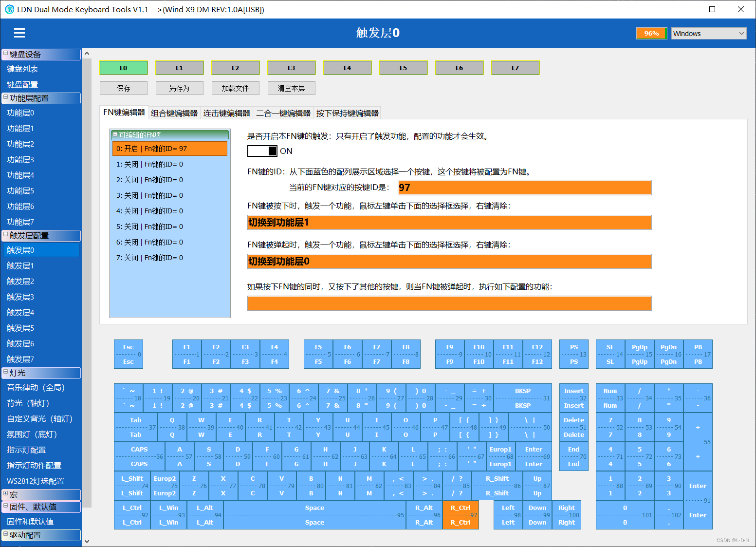Screen dimensions: 756x547
Task: Select the Space key on keyboard layout
Action: pos(314,515)
